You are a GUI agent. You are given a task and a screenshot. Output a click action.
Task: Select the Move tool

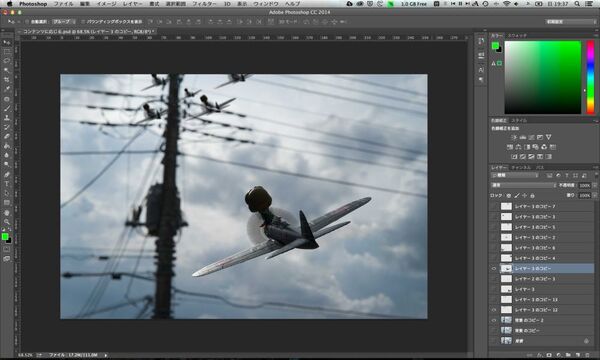point(7,42)
